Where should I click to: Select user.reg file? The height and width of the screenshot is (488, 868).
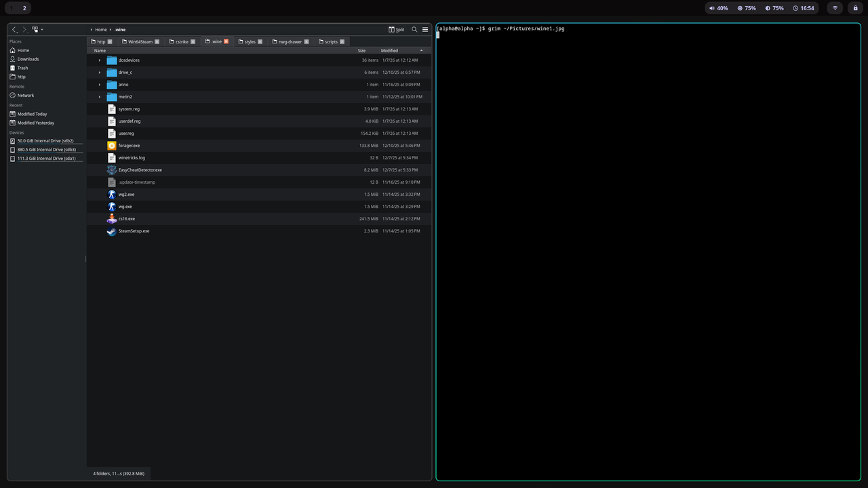pyautogui.click(x=126, y=134)
